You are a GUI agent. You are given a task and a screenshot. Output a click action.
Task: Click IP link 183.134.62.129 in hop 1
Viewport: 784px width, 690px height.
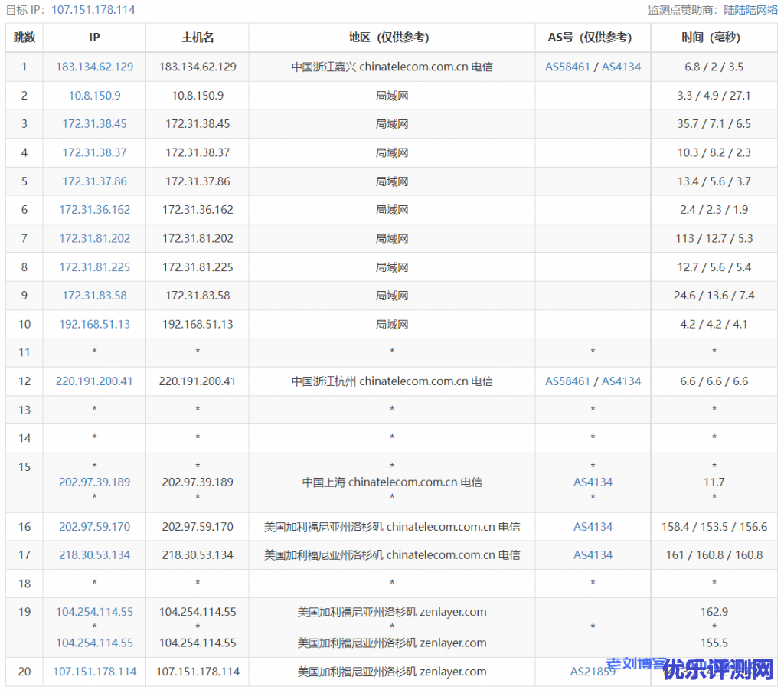pyautogui.click(x=94, y=67)
